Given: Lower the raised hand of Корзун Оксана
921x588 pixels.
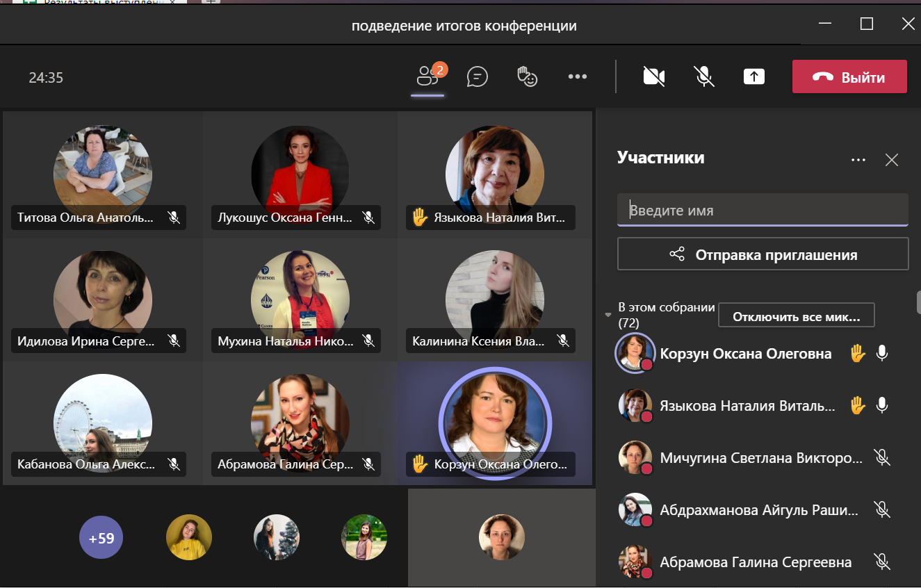Looking at the screenshot, I should pos(857,353).
